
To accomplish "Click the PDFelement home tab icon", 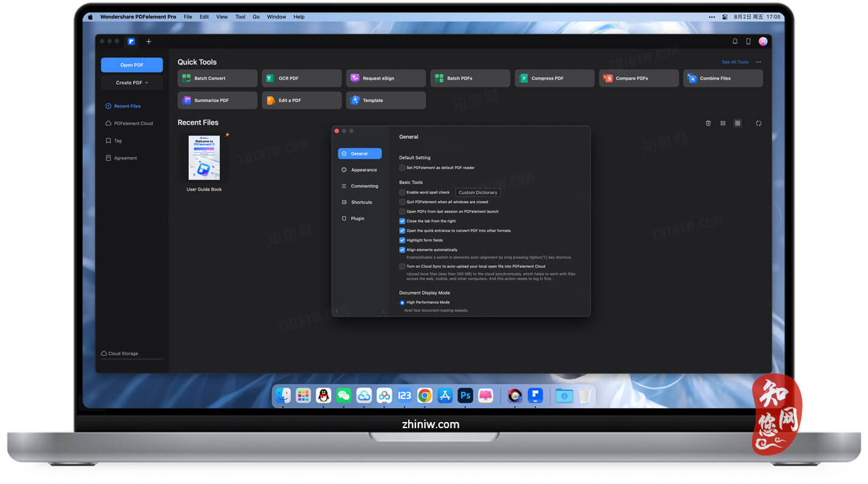I will point(131,41).
